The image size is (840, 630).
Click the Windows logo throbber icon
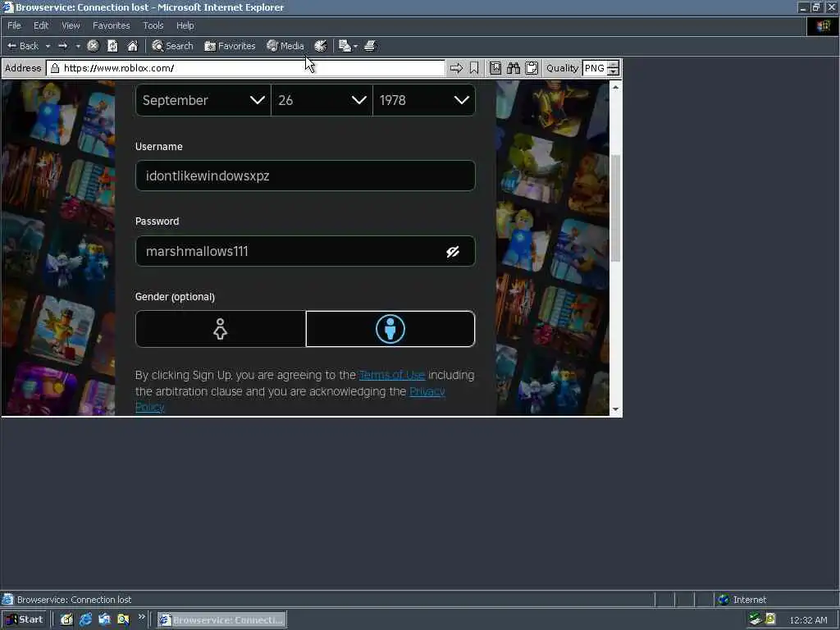[x=823, y=25]
